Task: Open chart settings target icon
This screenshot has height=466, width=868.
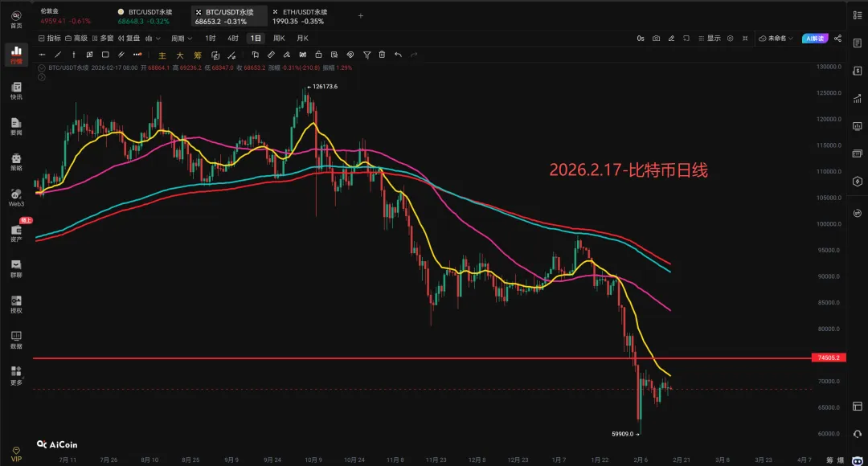Action: [x=730, y=39]
